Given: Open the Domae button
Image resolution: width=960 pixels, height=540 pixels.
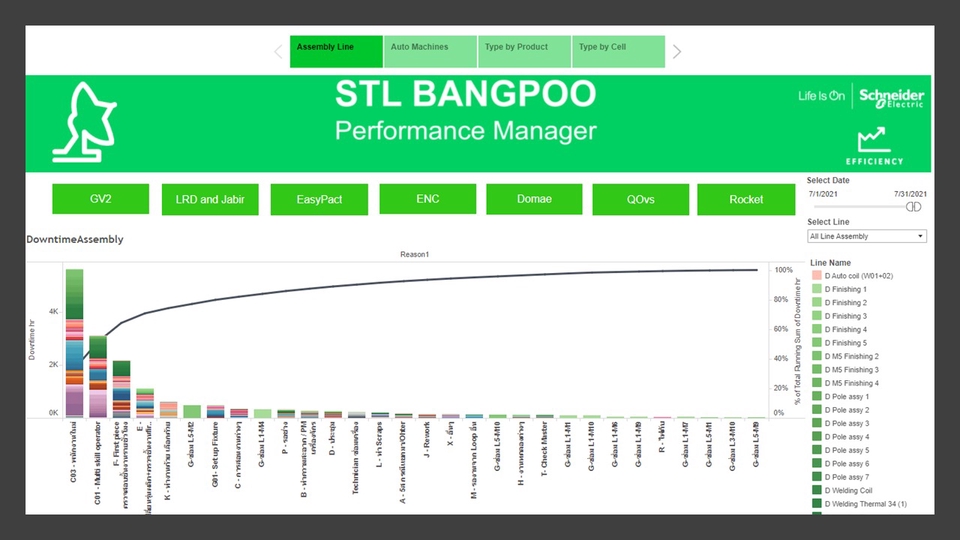Looking at the screenshot, I should pos(534,199).
